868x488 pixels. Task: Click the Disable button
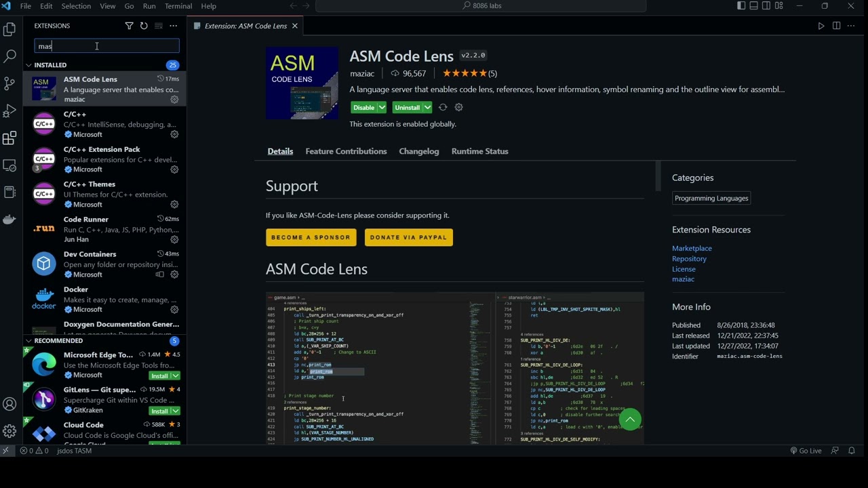tap(363, 107)
